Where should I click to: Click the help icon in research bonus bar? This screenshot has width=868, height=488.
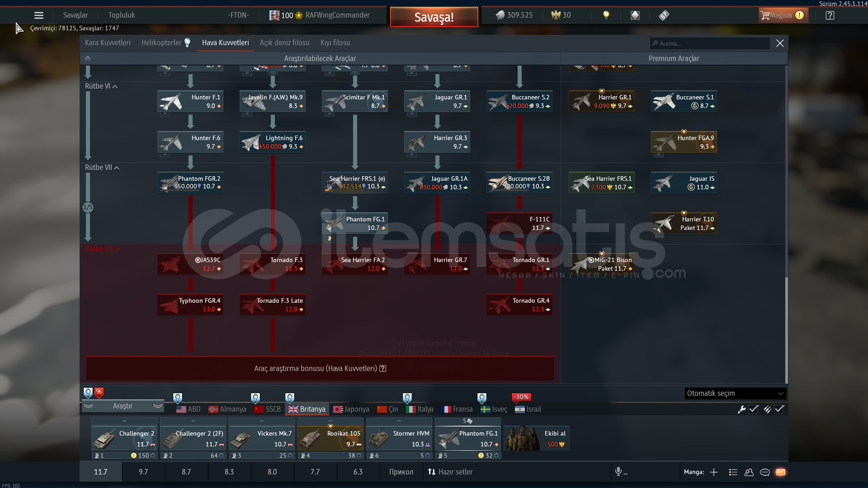pos(382,369)
